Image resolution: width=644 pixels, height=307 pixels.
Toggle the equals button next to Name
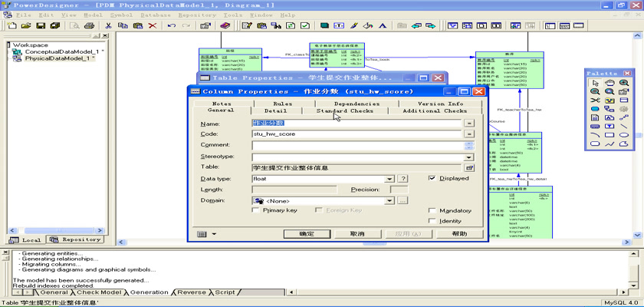pos(469,124)
